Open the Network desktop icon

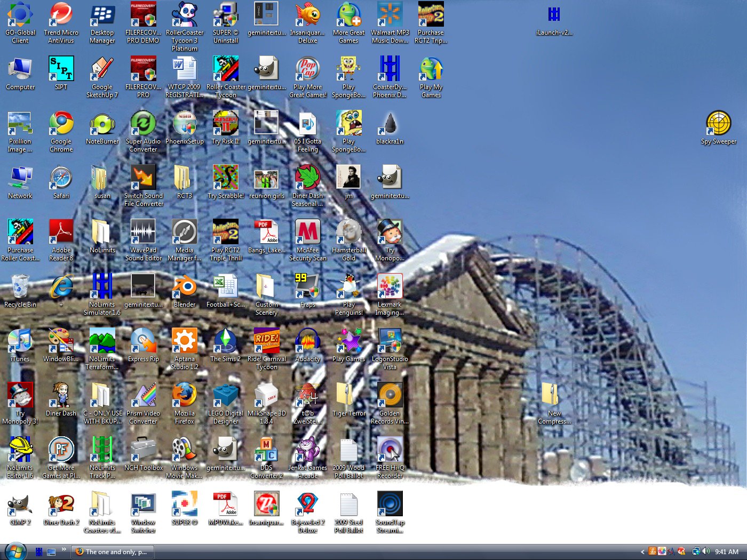point(20,182)
